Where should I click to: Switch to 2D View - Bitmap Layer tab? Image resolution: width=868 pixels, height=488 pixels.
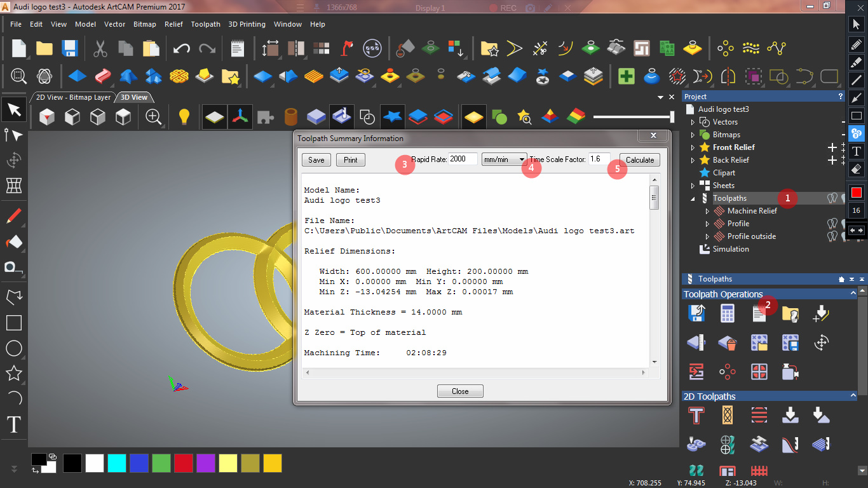coord(72,97)
